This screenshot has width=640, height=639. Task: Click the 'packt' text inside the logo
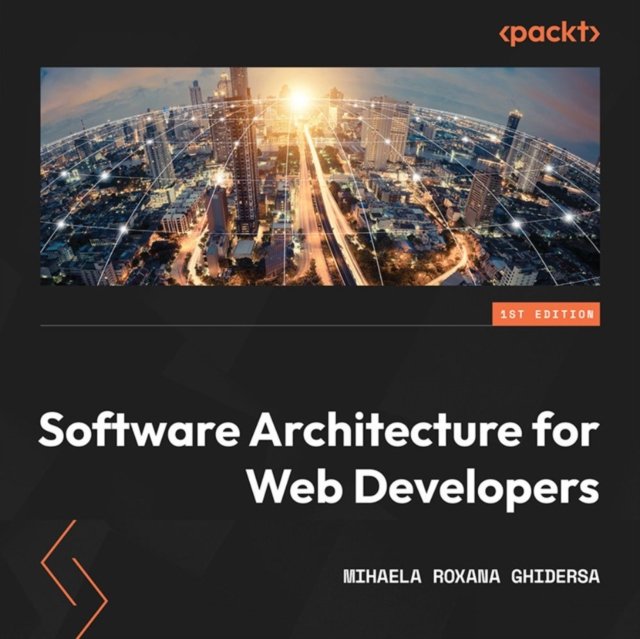point(549,34)
